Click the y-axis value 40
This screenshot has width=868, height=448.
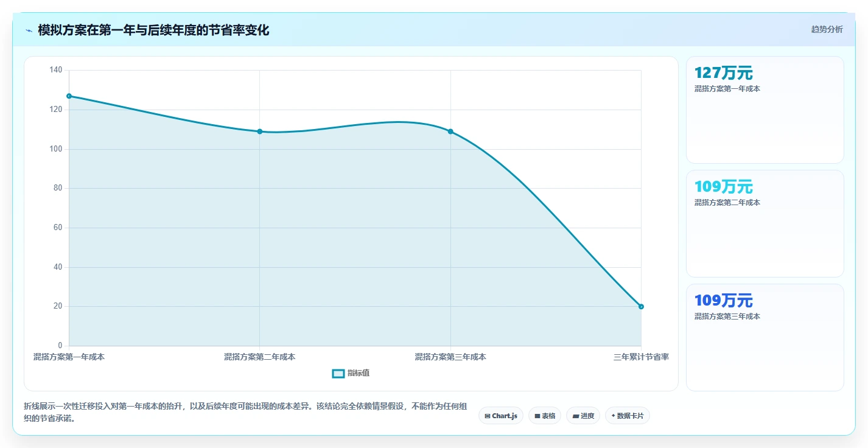pos(58,267)
